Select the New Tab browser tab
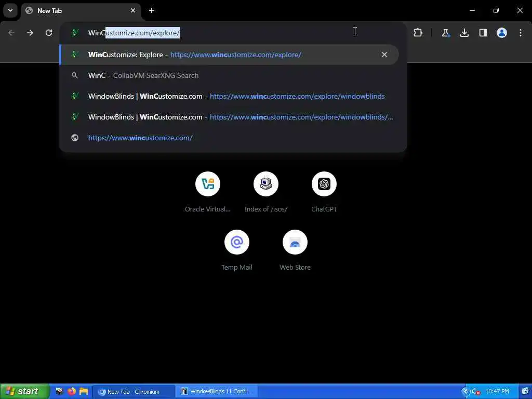Viewport: 532px width, 399px height. pos(81,11)
